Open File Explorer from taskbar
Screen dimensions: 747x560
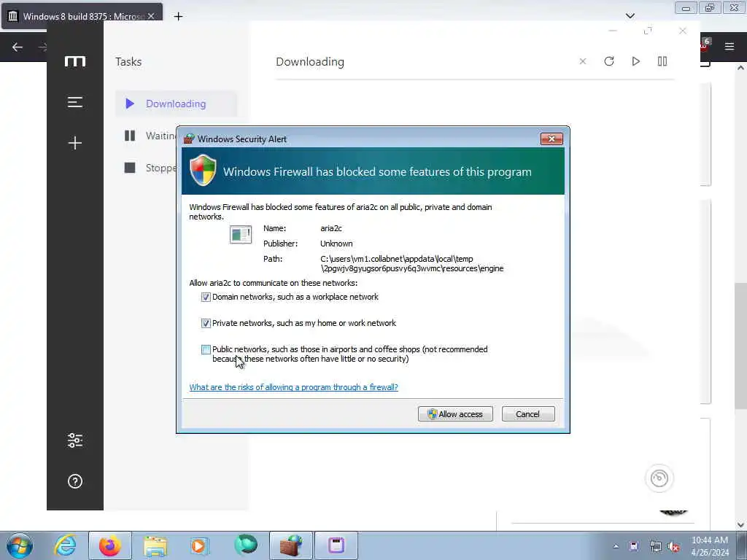155,545
